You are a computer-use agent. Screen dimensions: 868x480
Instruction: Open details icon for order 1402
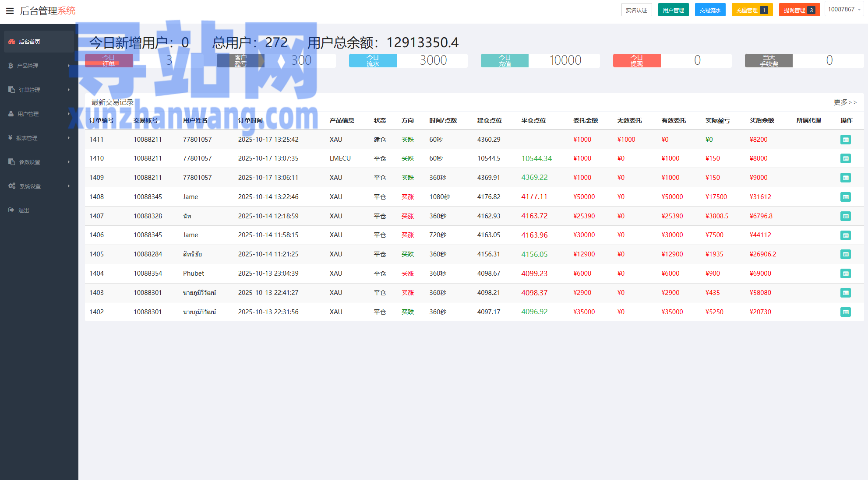(845, 312)
